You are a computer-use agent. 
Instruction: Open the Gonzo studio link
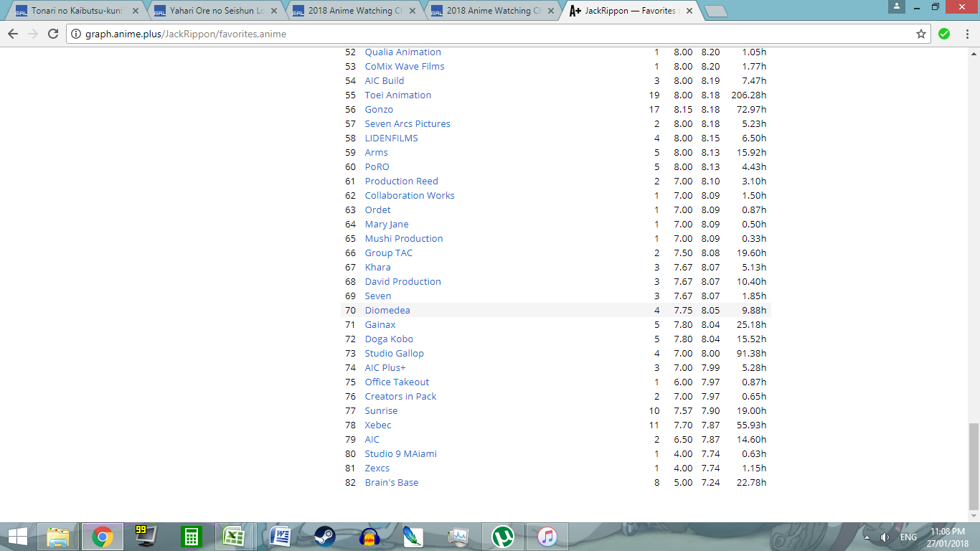pyautogui.click(x=379, y=109)
